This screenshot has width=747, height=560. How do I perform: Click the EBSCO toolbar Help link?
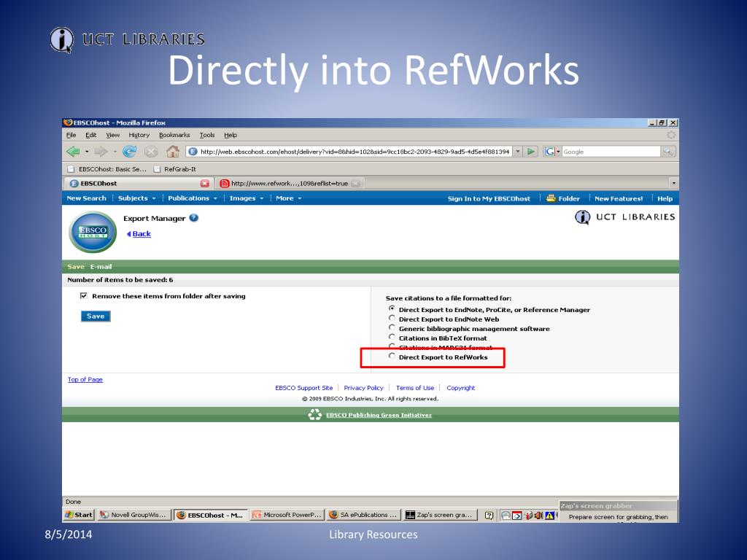click(665, 198)
